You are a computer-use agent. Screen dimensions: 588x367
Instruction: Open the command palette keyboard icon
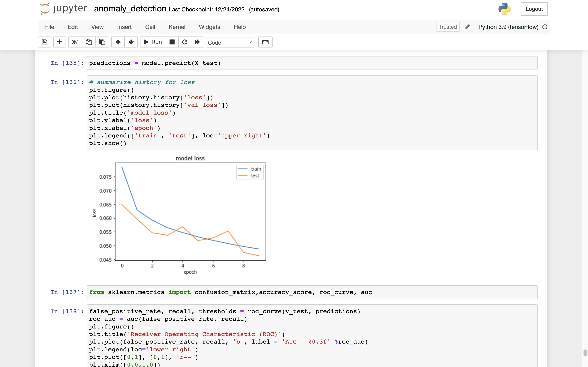[265, 42]
